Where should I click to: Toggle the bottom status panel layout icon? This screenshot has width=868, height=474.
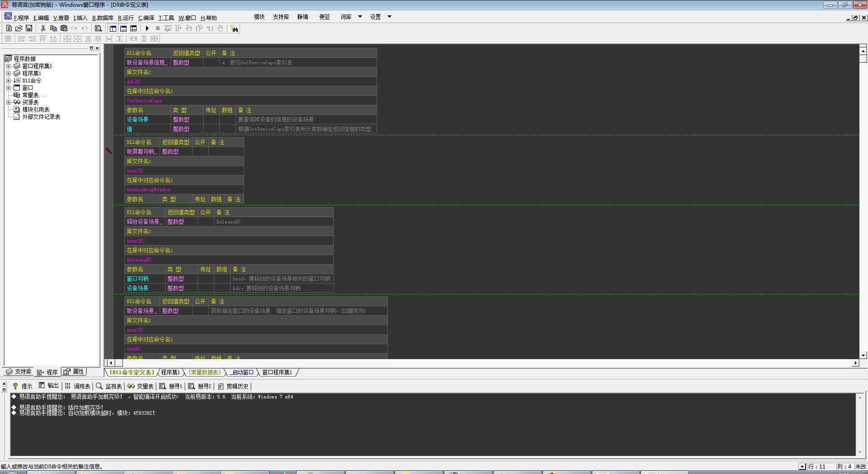(123, 28)
